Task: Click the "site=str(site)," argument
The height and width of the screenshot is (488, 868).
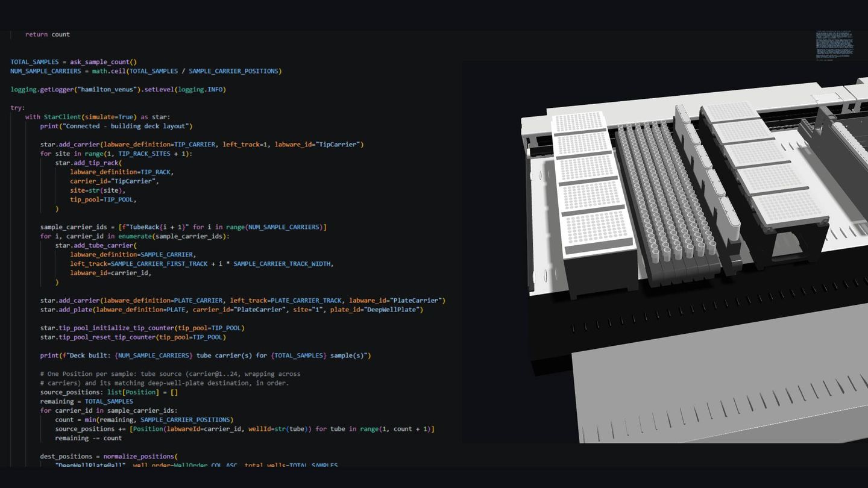Action: [98, 190]
